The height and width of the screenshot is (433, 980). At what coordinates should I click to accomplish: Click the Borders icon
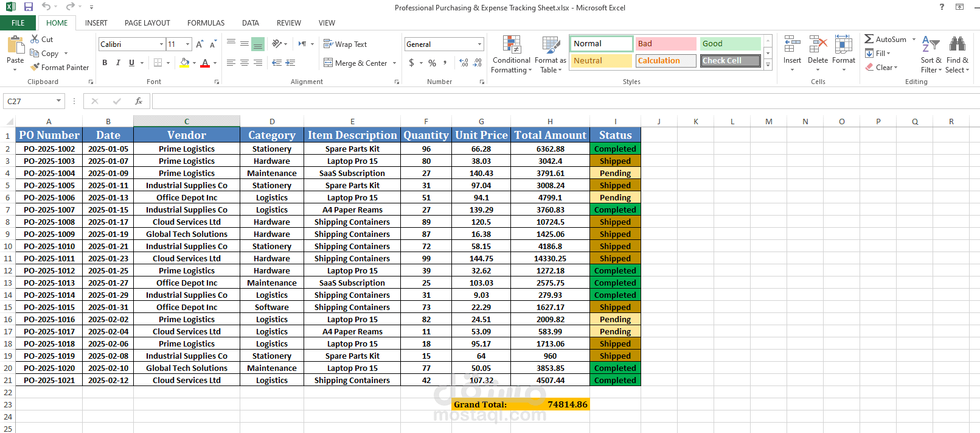[x=158, y=63]
